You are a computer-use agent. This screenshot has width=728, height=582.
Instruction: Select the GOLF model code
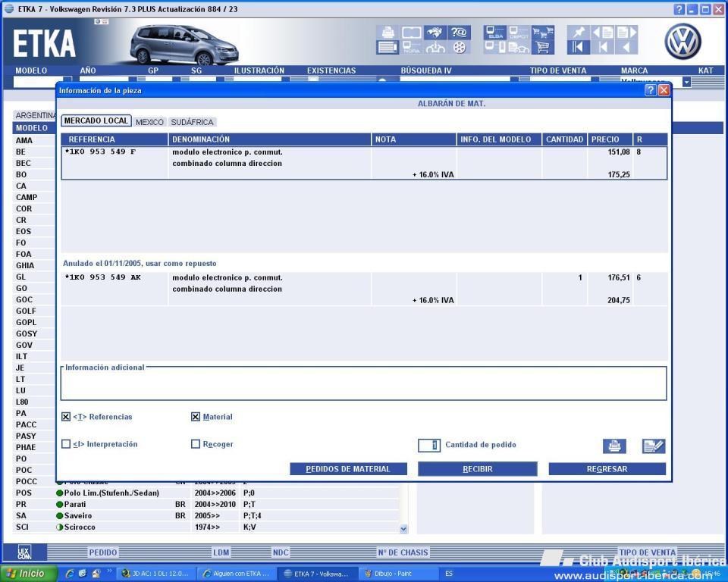26,311
